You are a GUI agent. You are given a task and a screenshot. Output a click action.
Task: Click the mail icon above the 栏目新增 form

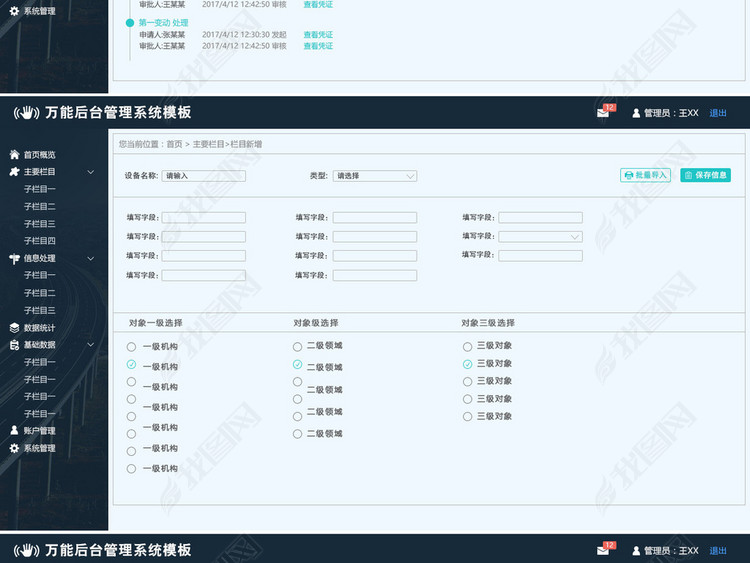(x=603, y=113)
